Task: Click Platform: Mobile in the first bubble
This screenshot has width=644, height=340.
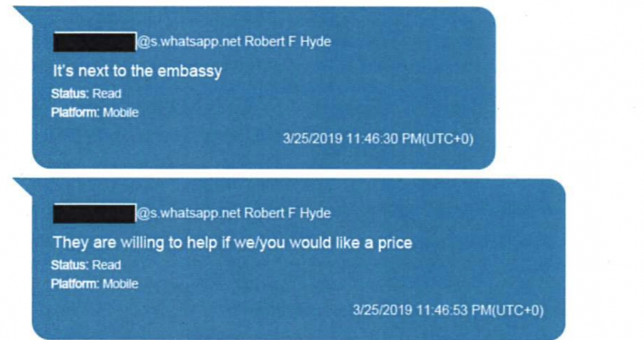Action: [x=95, y=112]
